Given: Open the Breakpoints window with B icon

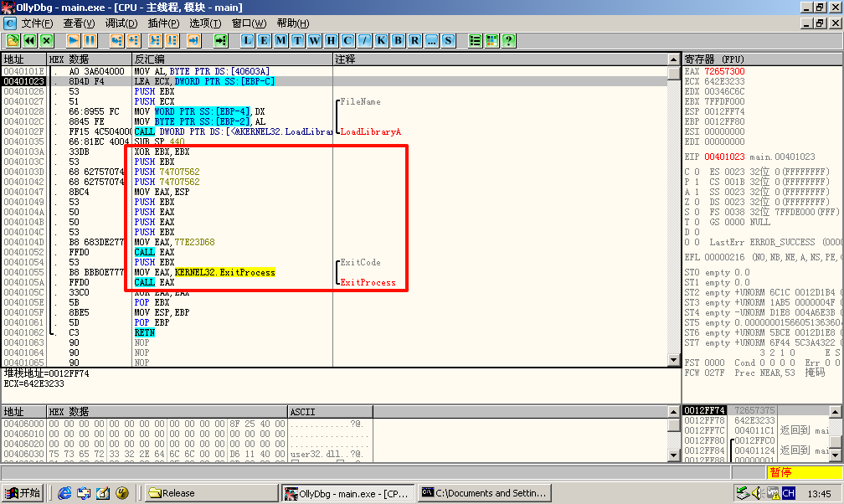Looking at the screenshot, I should (398, 40).
